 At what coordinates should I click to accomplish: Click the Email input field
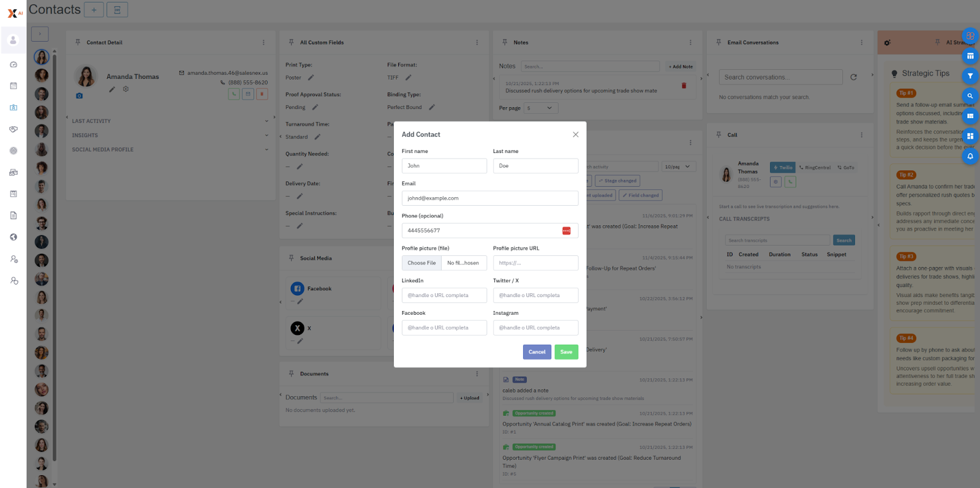[x=489, y=198]
